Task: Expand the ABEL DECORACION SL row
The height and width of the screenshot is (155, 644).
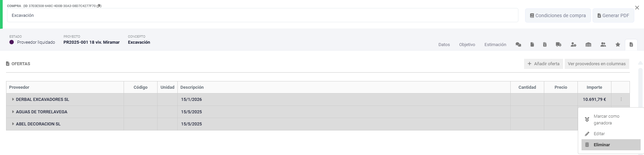Action: point(13,124)
